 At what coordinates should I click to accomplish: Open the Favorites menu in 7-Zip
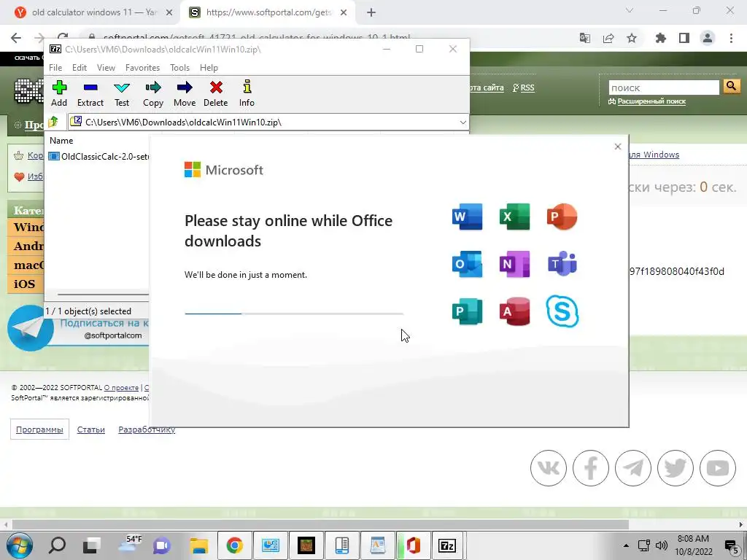[142, 68]
